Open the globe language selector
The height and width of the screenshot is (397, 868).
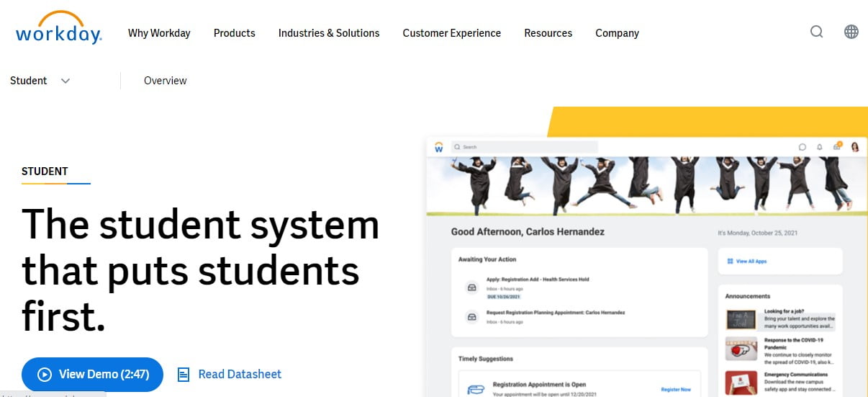click(851, 32)
